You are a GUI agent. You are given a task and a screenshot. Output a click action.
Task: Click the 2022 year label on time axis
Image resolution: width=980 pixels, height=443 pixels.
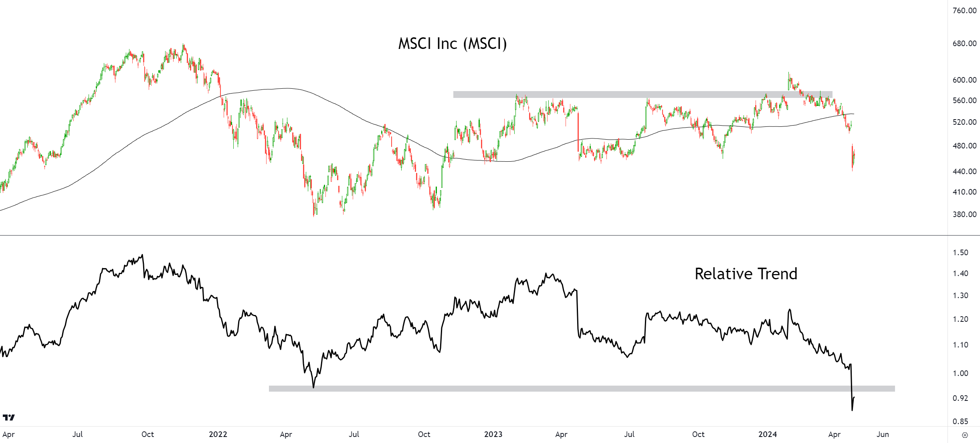[x=218, y=434]
